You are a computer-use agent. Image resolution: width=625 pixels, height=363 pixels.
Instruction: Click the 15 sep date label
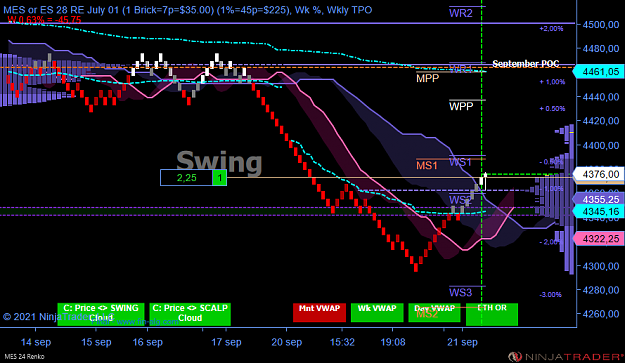[x=96, y=342]
